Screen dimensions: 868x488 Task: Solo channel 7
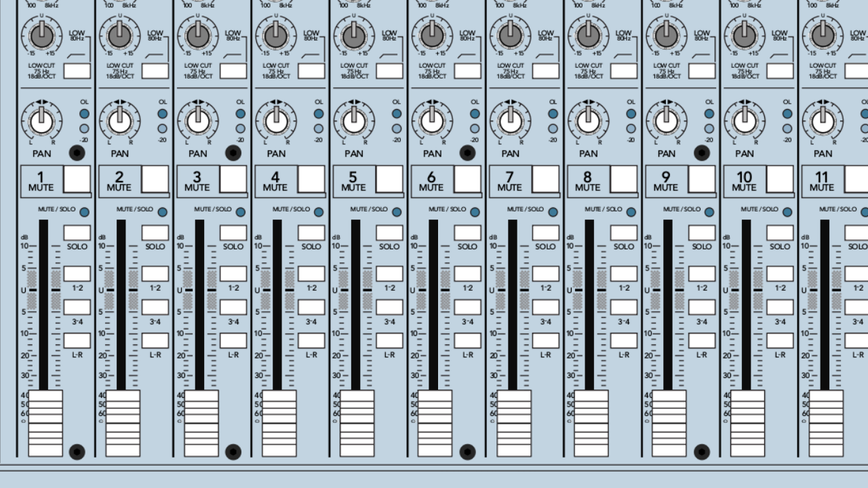(545, 233)
